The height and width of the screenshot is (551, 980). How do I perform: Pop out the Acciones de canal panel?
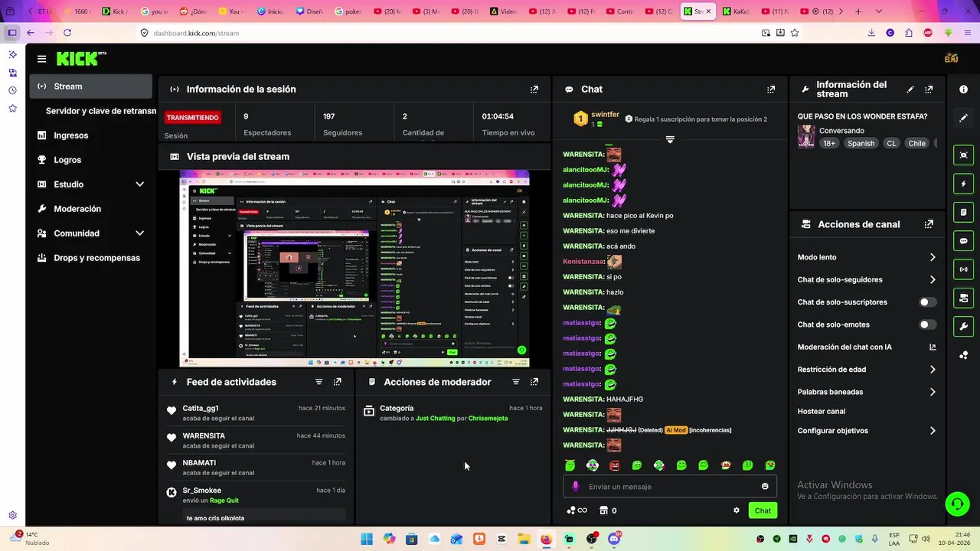click(x=929, y=224)
